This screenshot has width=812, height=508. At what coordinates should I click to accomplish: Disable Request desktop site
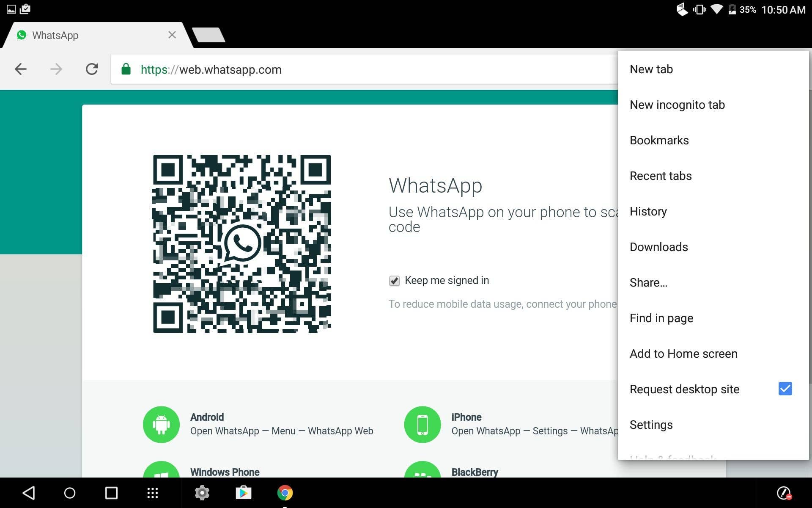pyautogui.click(x=785, y=389)
